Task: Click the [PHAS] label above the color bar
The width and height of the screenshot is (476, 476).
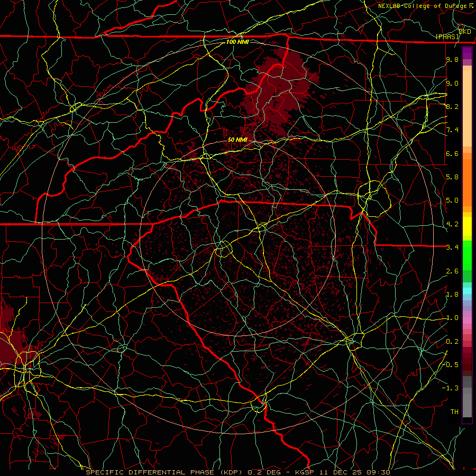Action: [447, 36]
